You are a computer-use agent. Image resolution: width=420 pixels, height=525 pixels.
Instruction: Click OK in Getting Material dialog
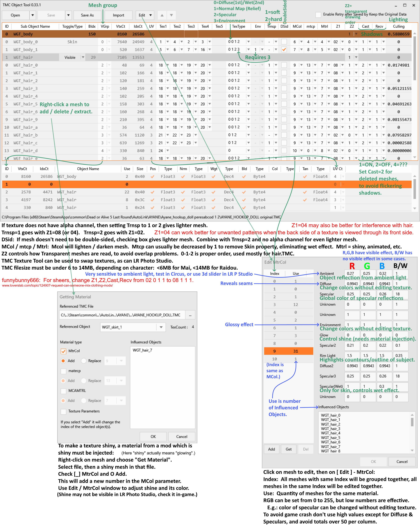(153, 437)
